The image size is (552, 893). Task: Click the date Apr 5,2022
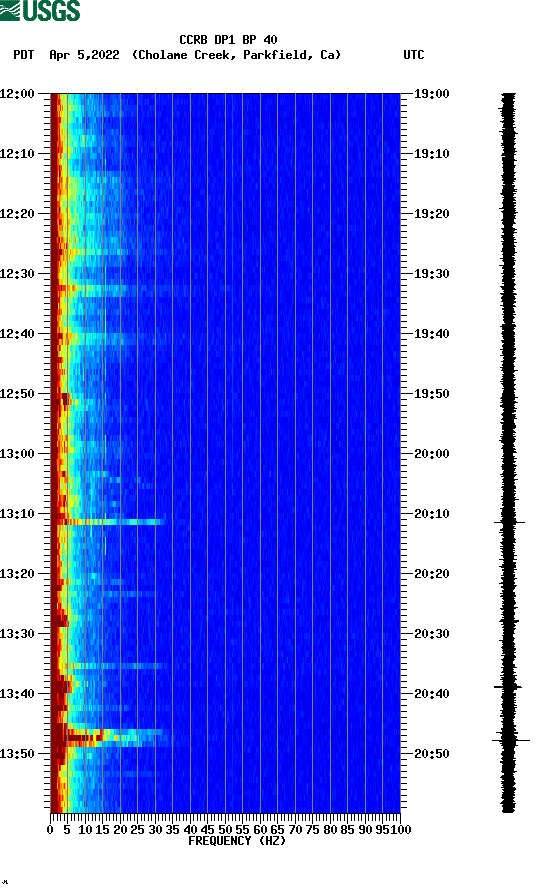[84, 55]
